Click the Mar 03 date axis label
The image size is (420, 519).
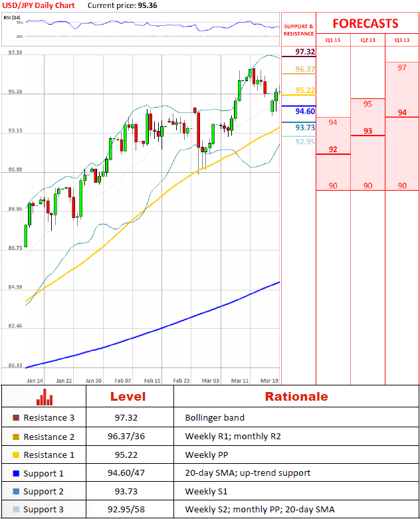(211, 381)
